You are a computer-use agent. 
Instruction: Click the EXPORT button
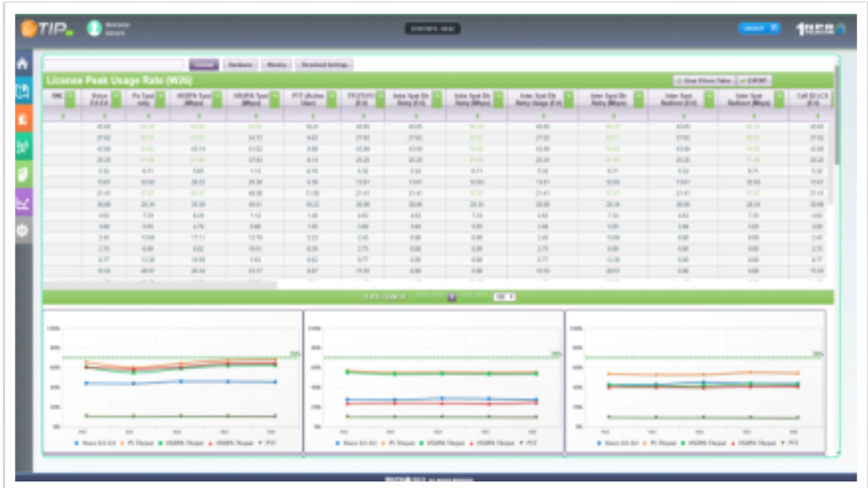pos(754,81)
